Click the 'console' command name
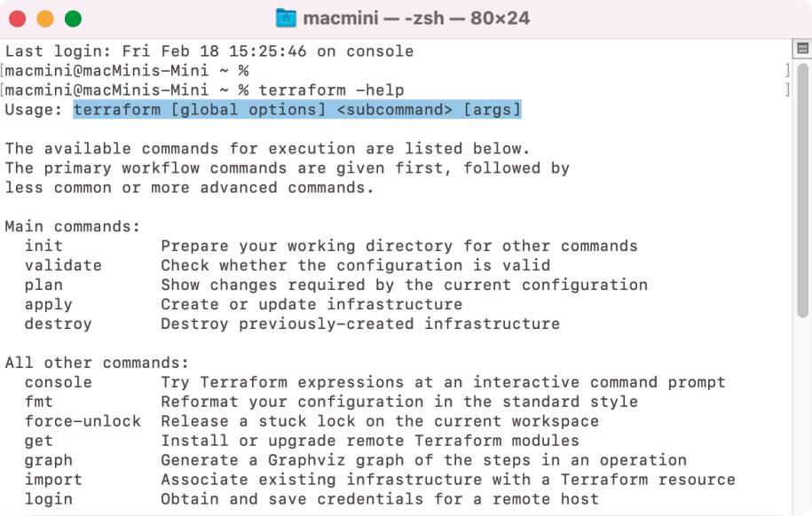Image resolution: width=812 pixels, height=516 pixels. coord(59,382)
